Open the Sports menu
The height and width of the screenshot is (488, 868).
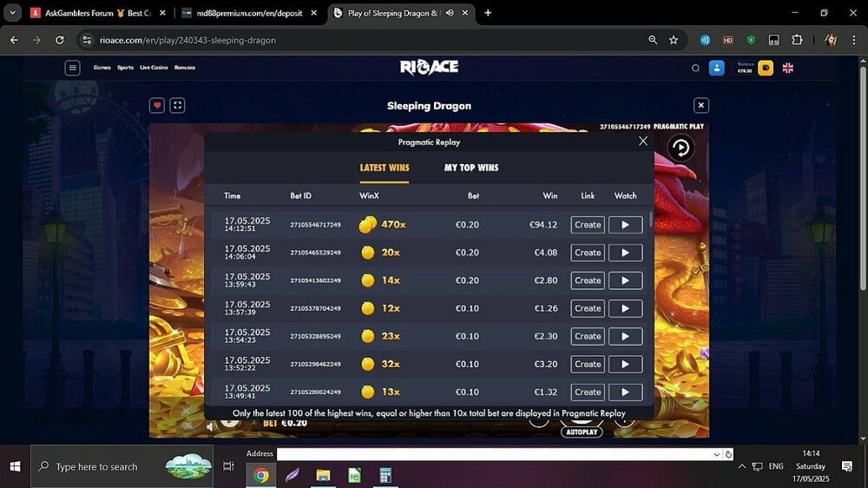click(x=125, y=68)
